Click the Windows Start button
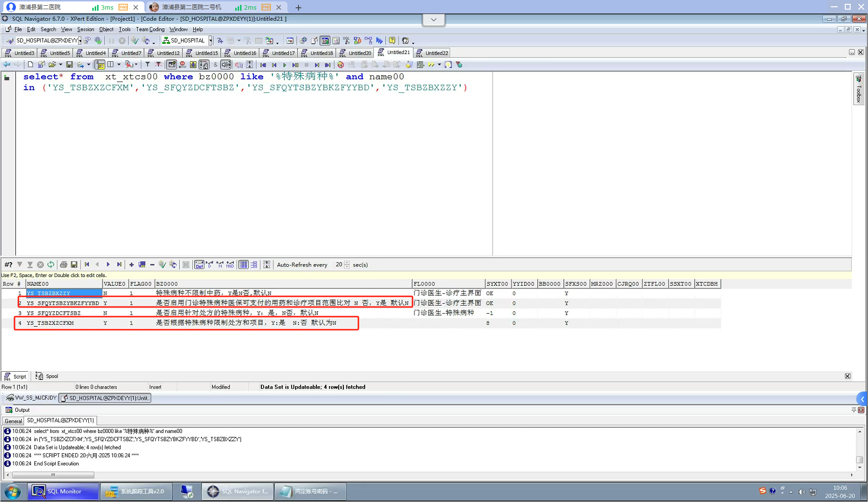The height and width of the screenshot is (502, 868). click(13, 492)
